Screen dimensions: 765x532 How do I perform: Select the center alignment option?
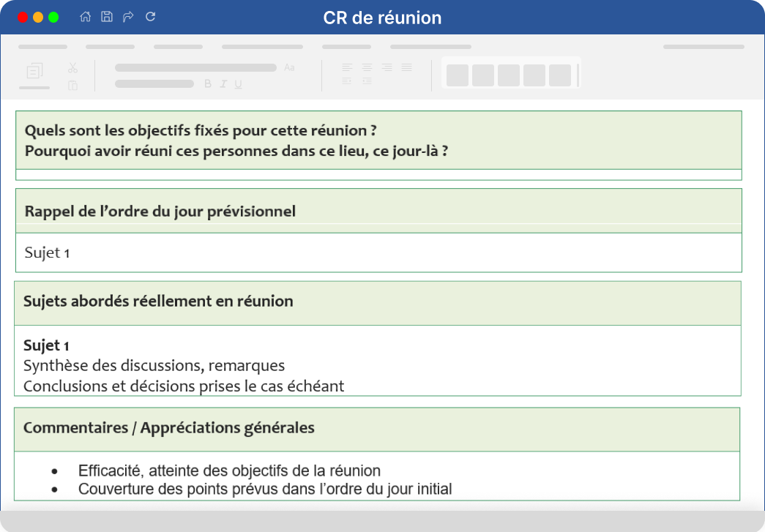coord(367,67)
